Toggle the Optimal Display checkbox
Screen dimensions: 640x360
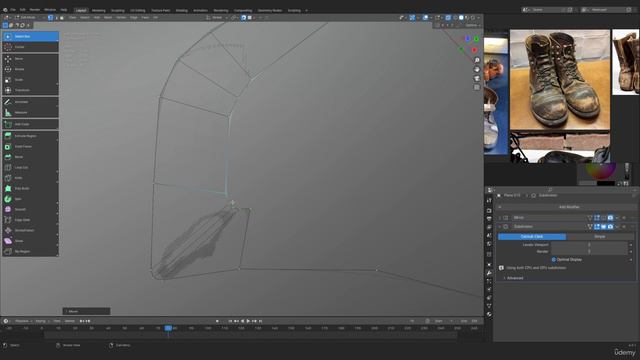click(x=554, y=260)
